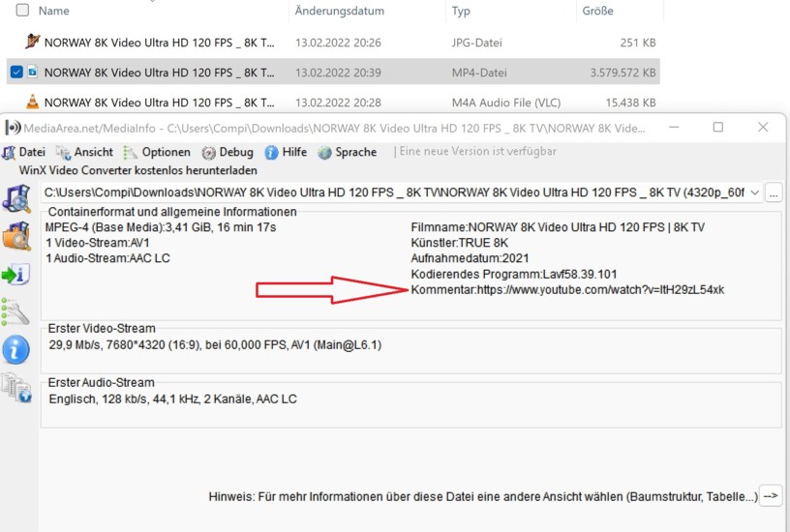Image resolution: width=790 pixels, height=532 pixels.
Task: Click 'MP4-Datei' type cell
Action: point(479,73)
